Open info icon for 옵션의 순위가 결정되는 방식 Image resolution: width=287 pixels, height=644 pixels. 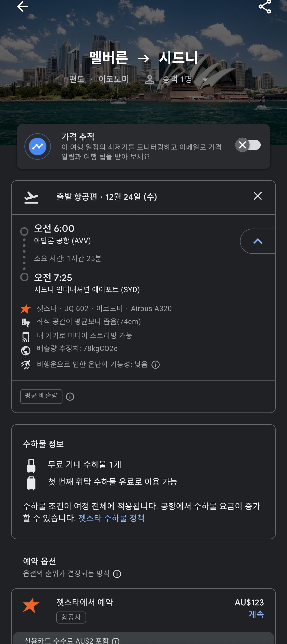coord(117,574)
